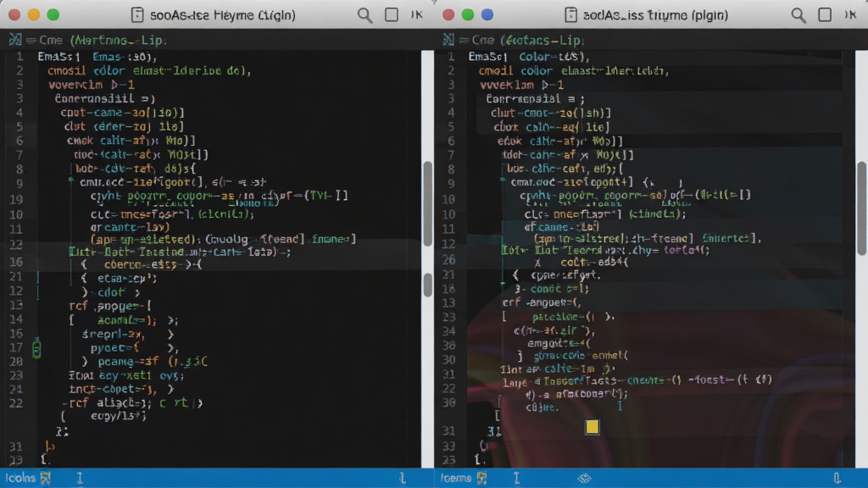Click line 'rcf ,apoyes-[' in left editor
The width and height of the screenshot is (868, 488).
click(110, 306)
